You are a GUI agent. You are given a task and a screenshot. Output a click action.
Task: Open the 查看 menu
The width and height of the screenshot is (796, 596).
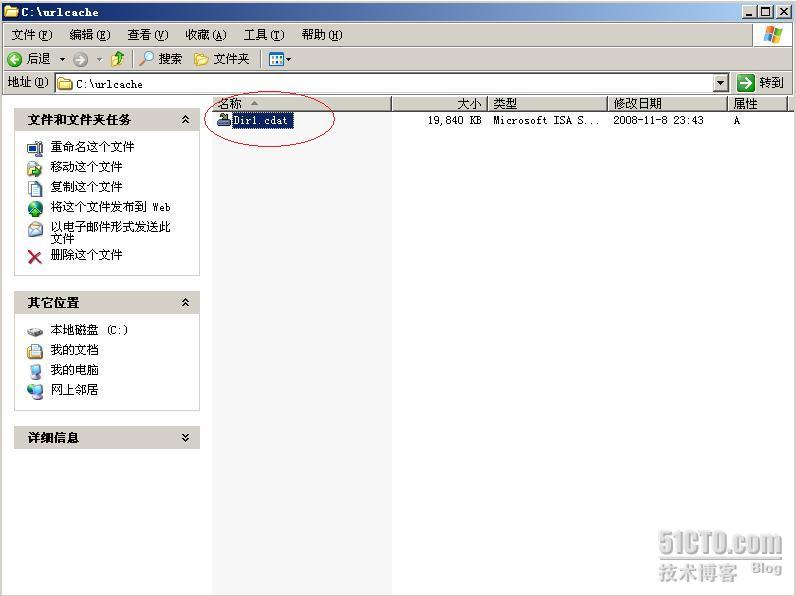pos(147,35)
